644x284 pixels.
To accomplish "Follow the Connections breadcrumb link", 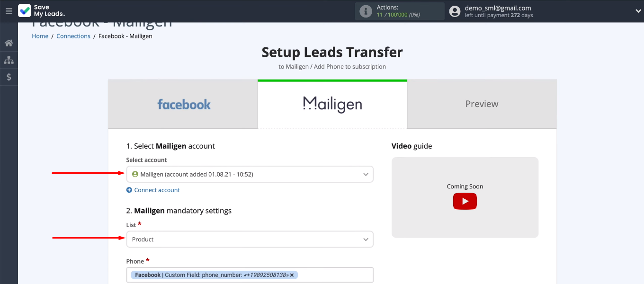I will (x=73, y=36).
